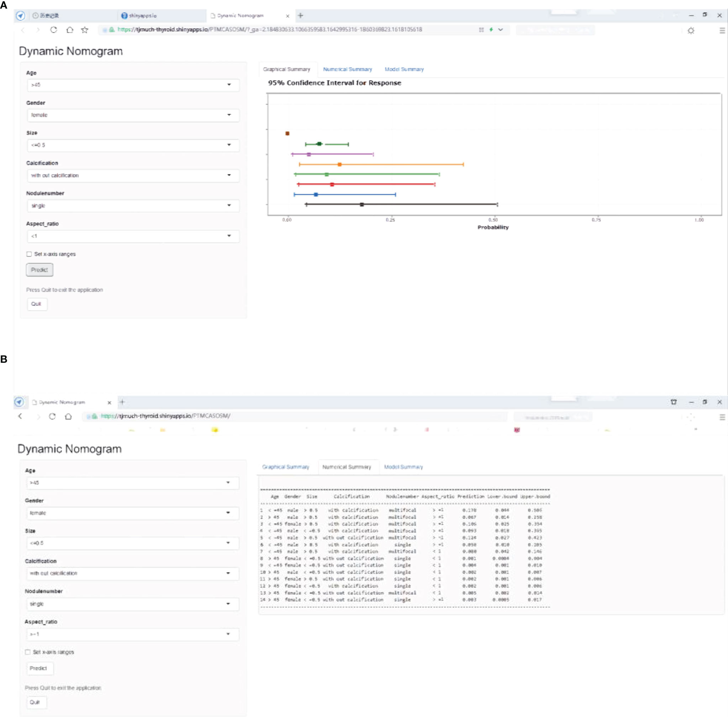Open the Nodulenumber dropdown in panel A
Screen dimensions: 728x717
coord(133,206)
